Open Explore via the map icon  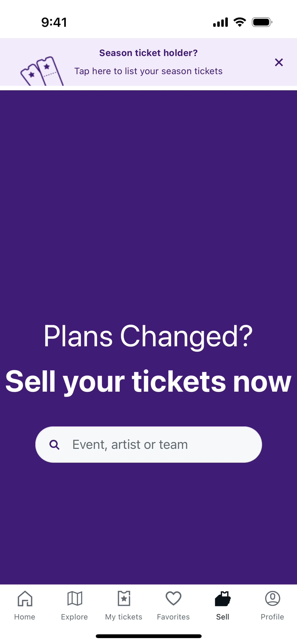click(75, 599)
